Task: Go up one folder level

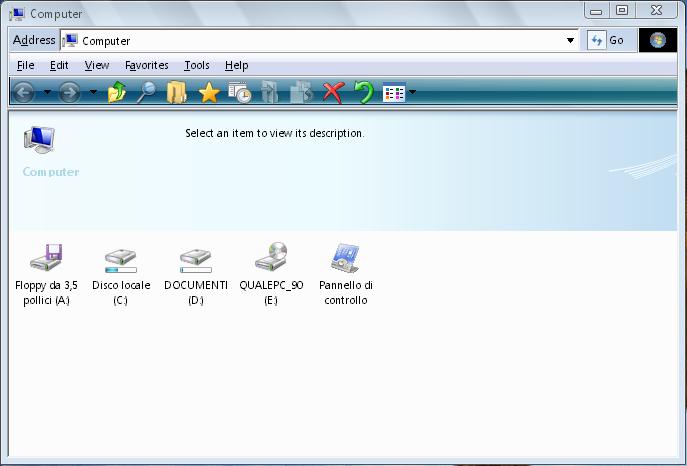Action: pyautogui.click(x=117, y=92)
